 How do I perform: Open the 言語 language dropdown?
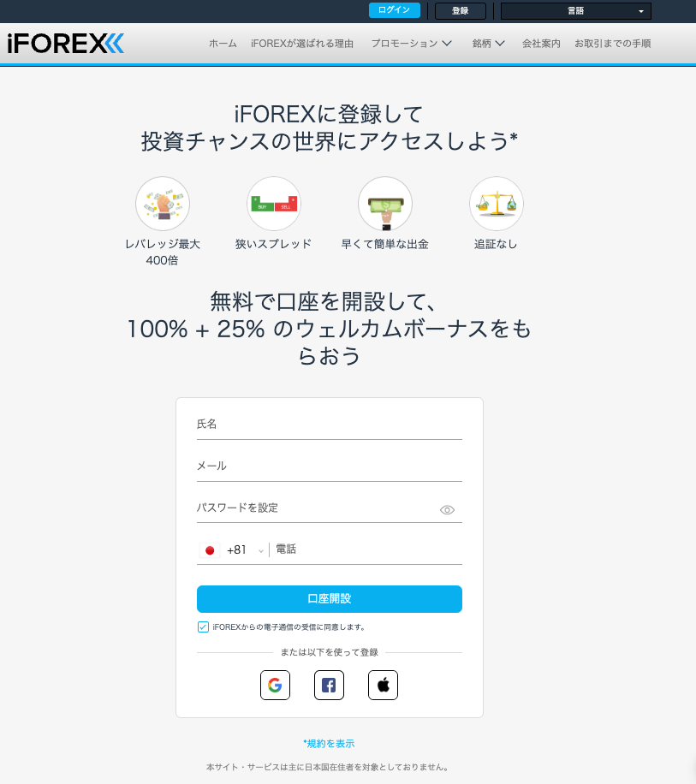[x=574, y=10]
